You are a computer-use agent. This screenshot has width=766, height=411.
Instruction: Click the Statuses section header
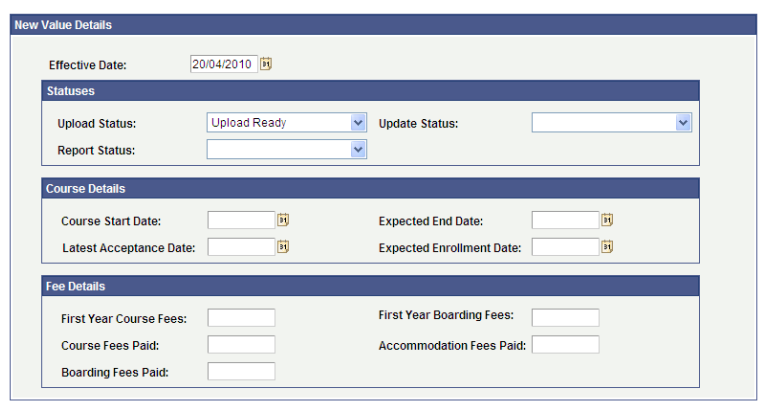click(370, 91)
